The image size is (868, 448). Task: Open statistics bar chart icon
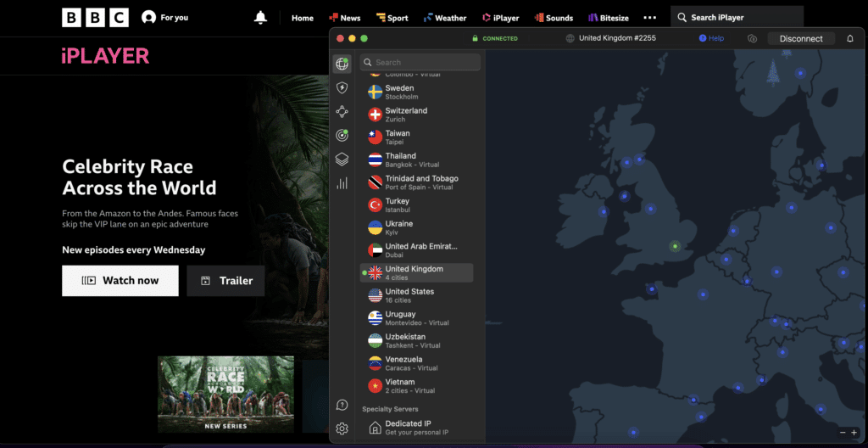[x=342, y=182]
